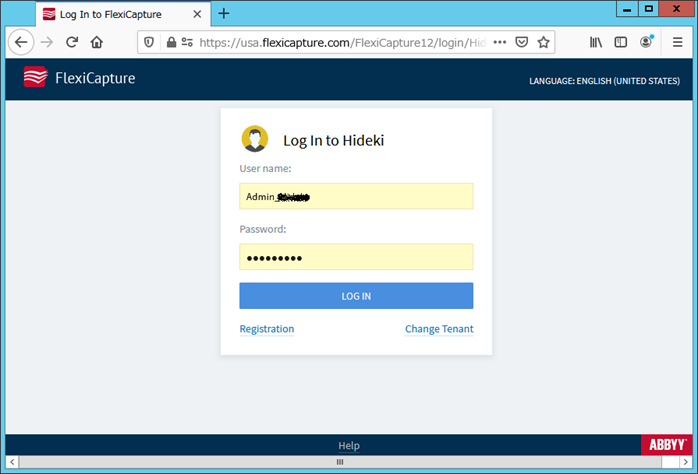The width and height of the screenshot is (698, 474).
Task: Open the Help link in the footer
Action: (x=349, y=446)
